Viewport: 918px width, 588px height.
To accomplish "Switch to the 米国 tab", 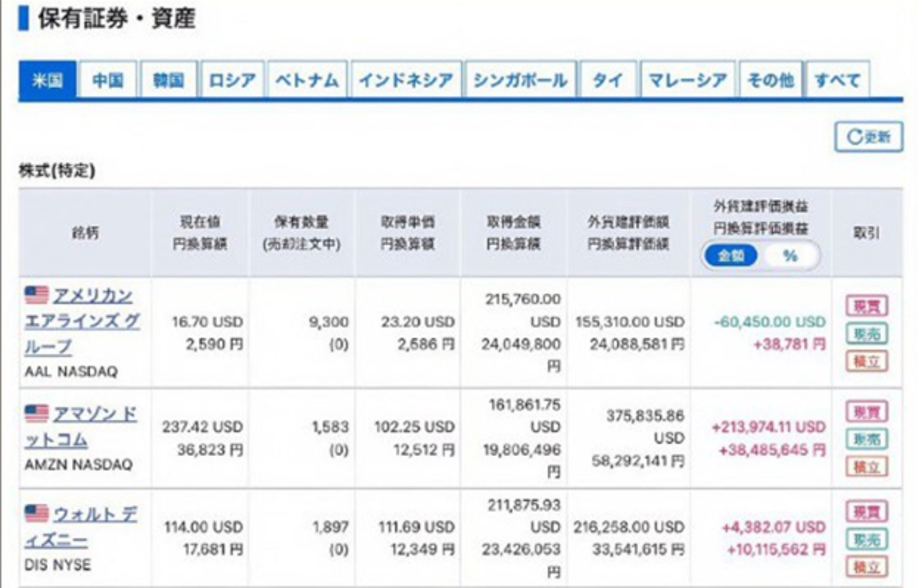I will 47,81.
